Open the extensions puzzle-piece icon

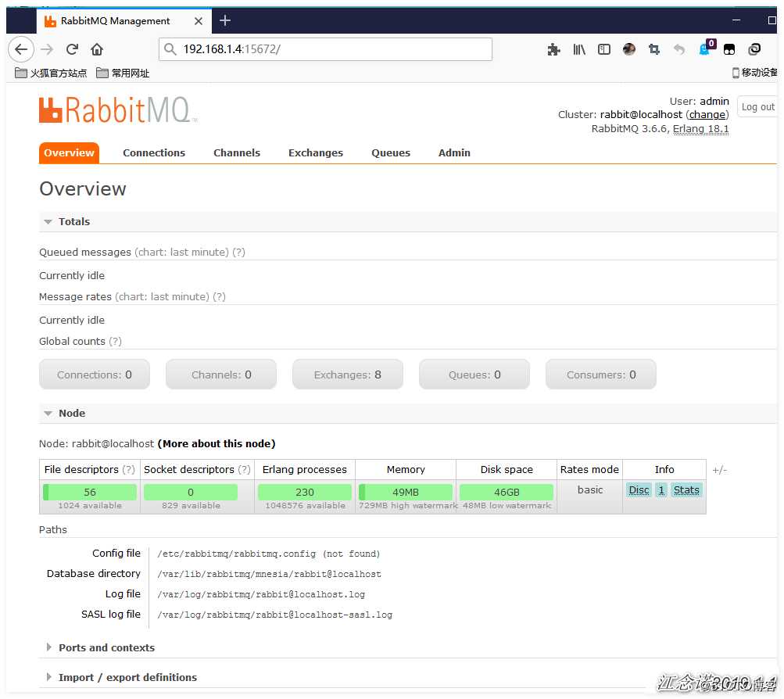553,49
